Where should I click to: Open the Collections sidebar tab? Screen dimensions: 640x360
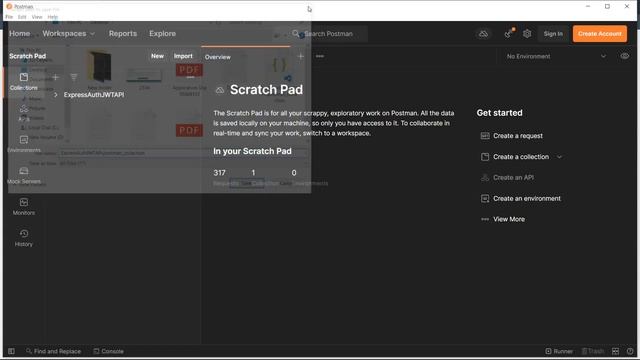coord(24,82)
